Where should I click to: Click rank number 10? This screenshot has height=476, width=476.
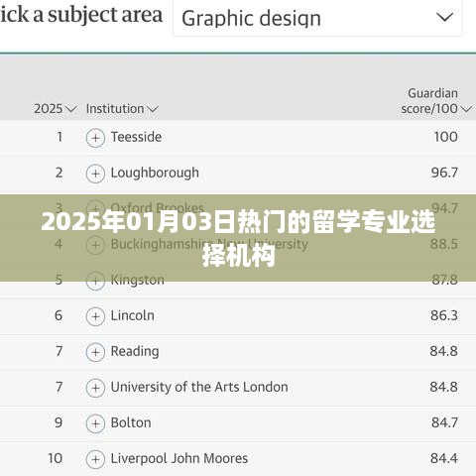click(x=55, y=458)
